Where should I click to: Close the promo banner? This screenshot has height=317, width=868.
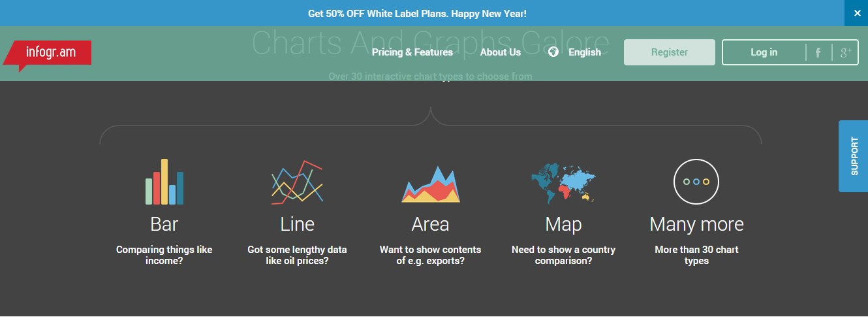click(x=857, y=13)
